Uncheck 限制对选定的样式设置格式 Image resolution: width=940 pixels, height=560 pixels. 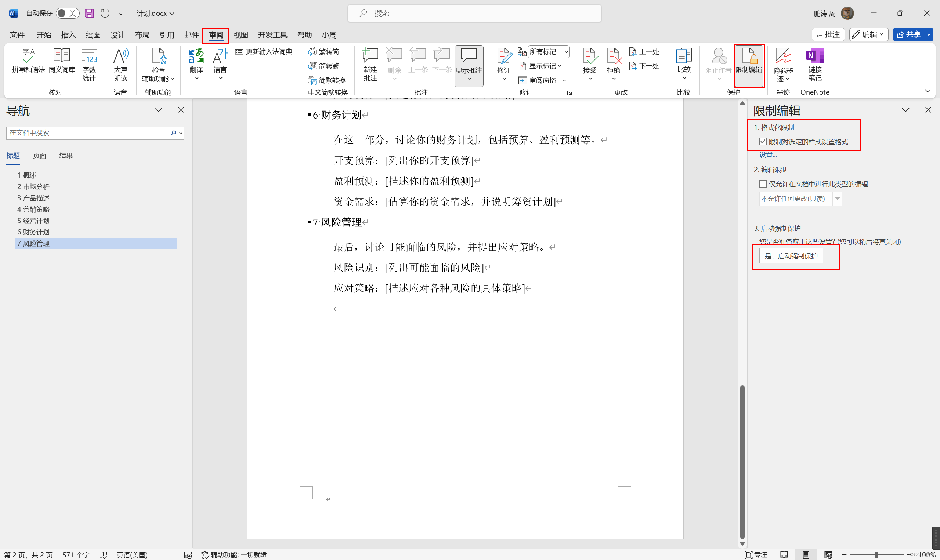763,141
